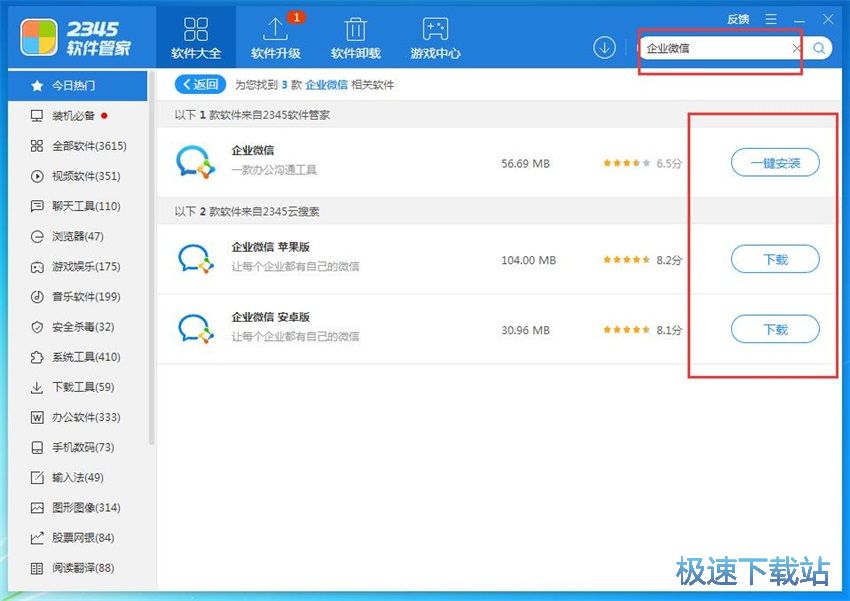Open 图形图像(314) category
The image size is (850, 601).
pos(78,508)
